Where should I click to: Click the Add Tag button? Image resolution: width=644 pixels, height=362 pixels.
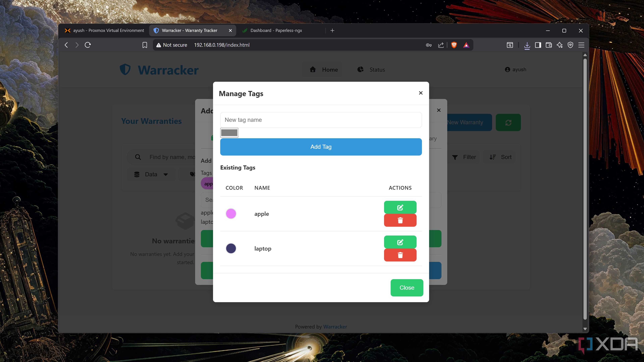321,147
